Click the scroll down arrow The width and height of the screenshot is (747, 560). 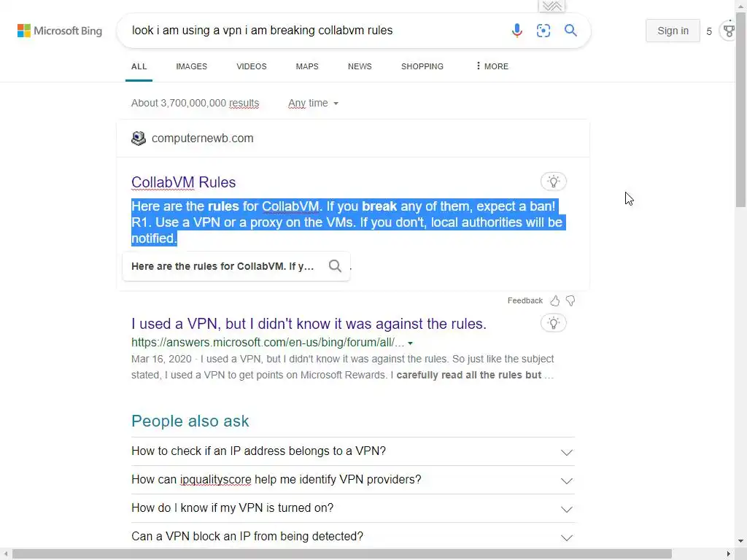tap(741, 542)
